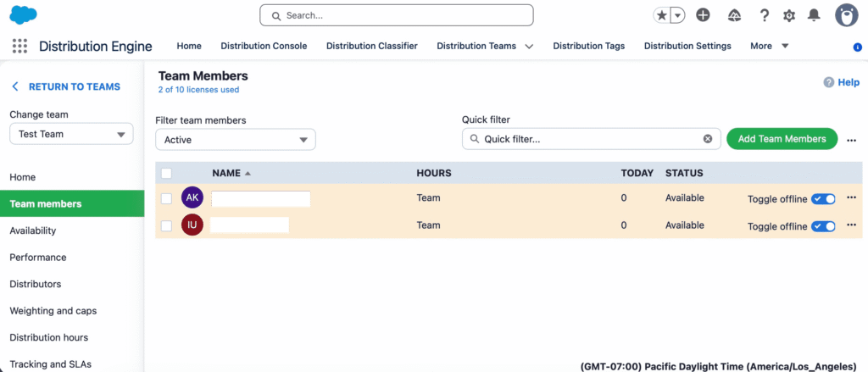Viewport: 868px width, 372px height.
Task: Click the 2 of 10 licenses used link
Action: tap(198, 90)
